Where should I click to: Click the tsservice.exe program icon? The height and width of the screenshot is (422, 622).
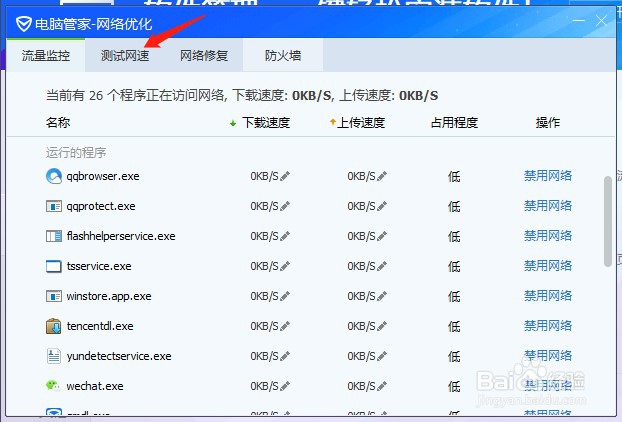pyautogui.click(x=54, y=266)
